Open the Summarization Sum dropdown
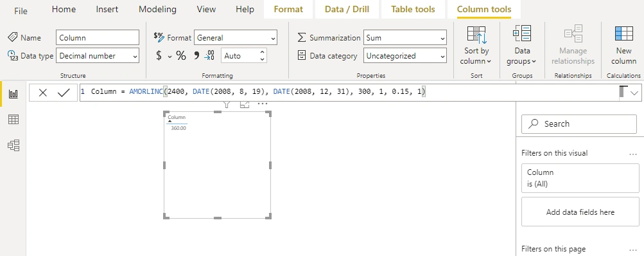 pos(405,38)
